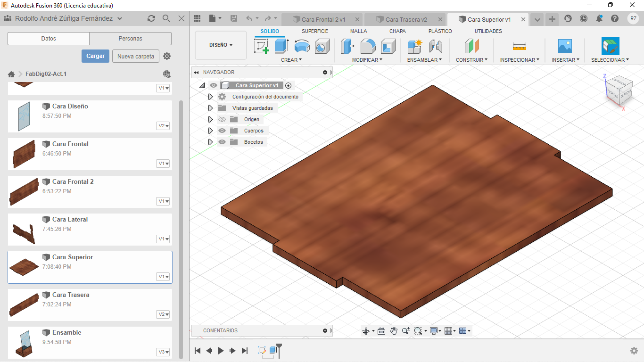Click the Extrude tool icon
This screenshot has height=362, width=644.
coord(281,46)
